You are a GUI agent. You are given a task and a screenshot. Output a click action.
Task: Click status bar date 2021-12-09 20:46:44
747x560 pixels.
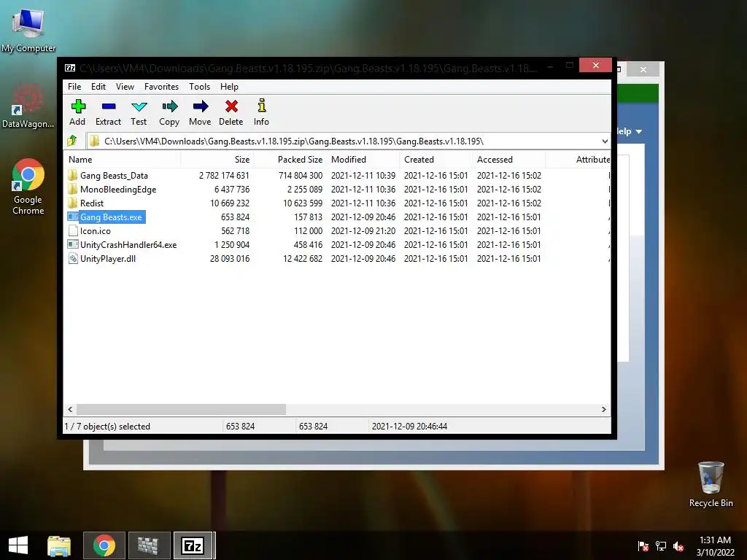pyautogui.click(x=409, y=426)
